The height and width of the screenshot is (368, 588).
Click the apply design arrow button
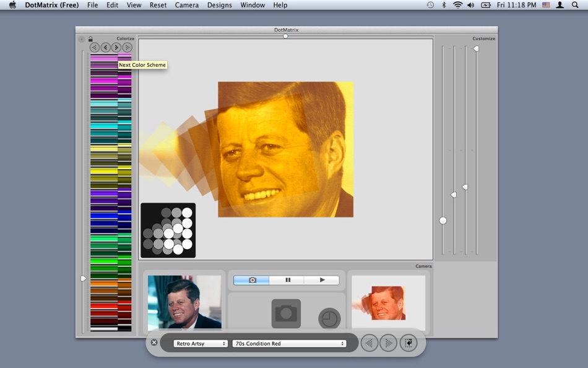point(409,343)
